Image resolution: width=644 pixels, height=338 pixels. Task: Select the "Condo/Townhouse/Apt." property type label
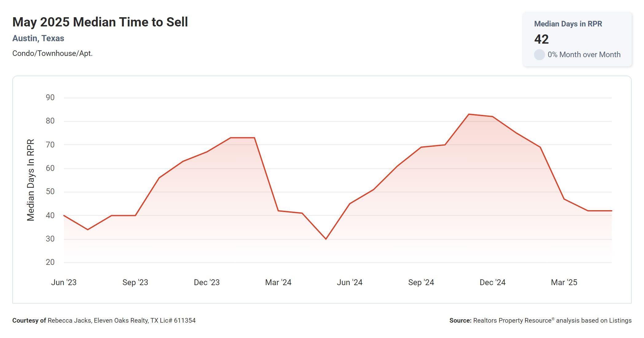(x=52, y=53)
